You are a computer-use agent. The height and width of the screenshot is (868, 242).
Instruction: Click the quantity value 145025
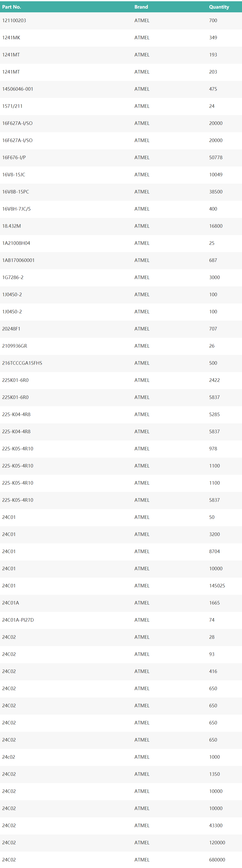coord(217,586)
